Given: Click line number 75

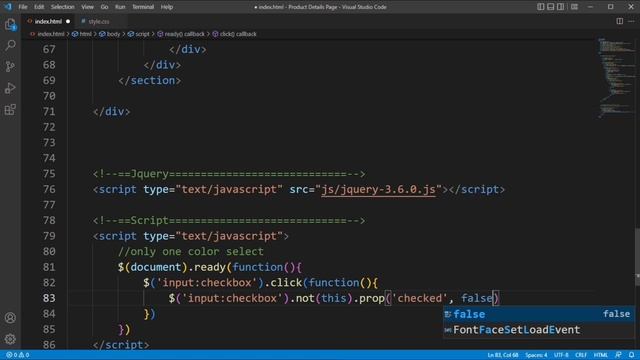Looking at the screenshot, I should point(49,174).
